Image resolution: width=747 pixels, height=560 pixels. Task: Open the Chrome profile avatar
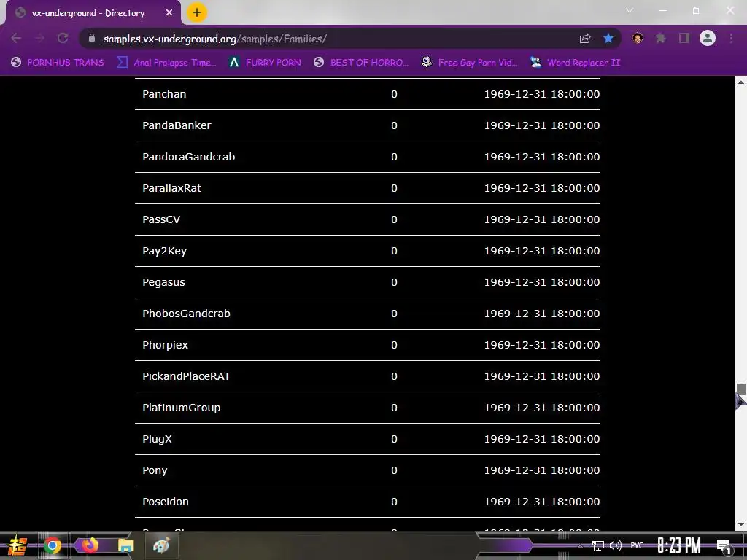pos(708,38)
